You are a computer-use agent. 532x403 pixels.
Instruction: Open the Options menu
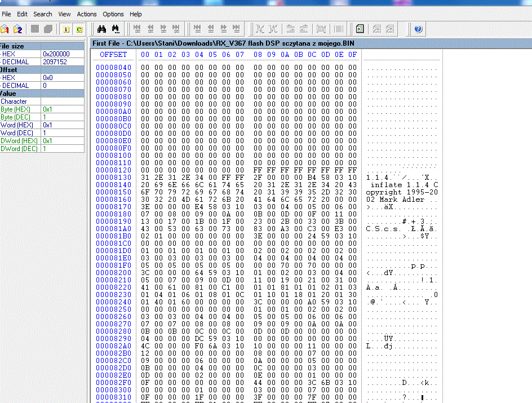pyautogui.click(x=113, y=14)
